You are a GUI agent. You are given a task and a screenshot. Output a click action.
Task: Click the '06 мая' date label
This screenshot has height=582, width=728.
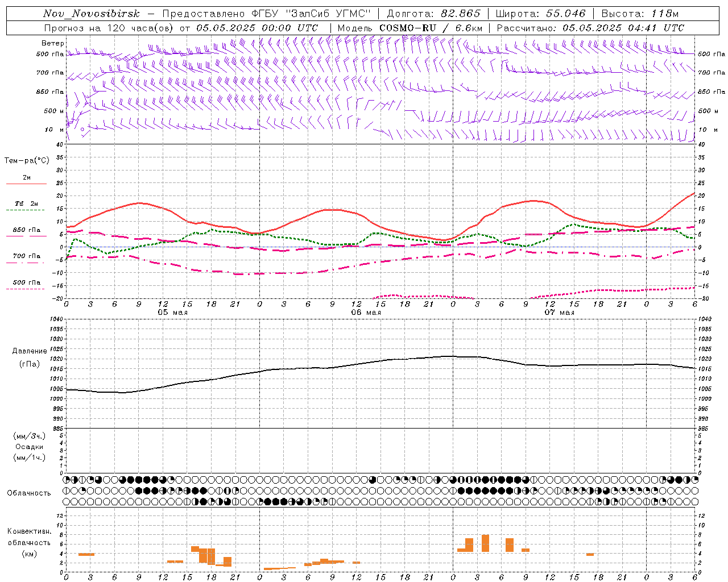366,313
